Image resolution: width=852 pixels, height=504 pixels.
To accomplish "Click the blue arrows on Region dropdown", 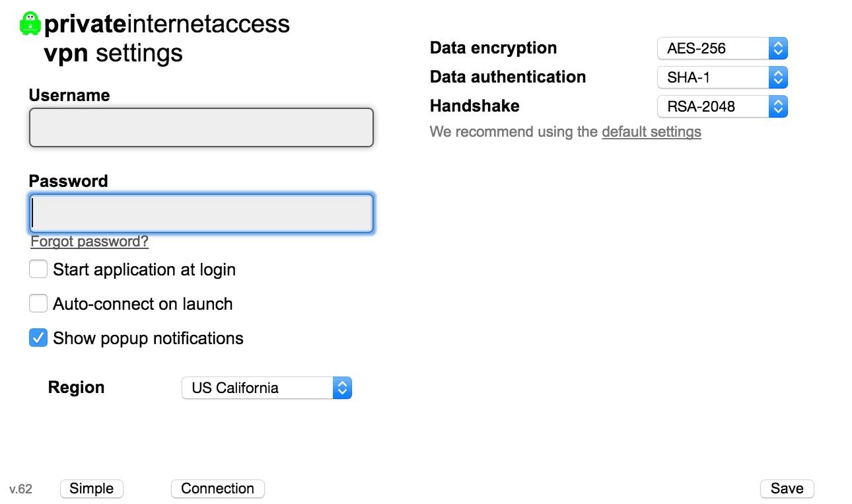I will pos(341,388).
